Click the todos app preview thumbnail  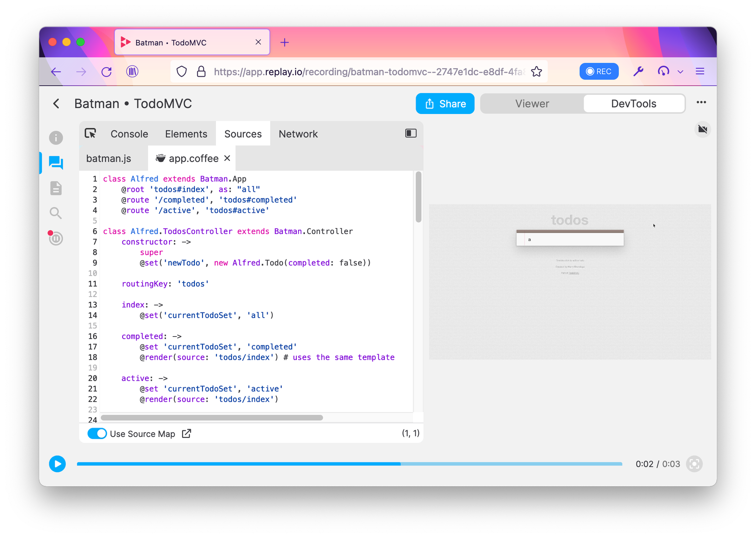coord(570,282)
